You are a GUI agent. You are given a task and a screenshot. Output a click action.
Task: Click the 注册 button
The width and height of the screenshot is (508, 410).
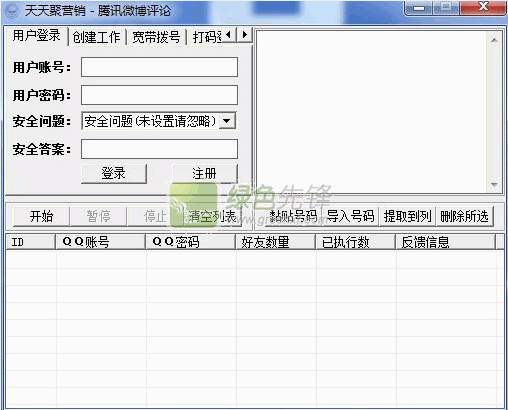205,173
